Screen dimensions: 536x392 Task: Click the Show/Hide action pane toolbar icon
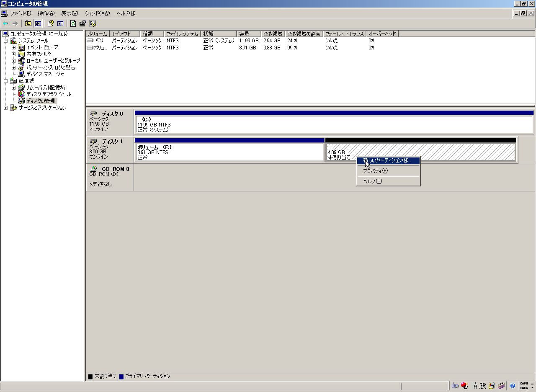(60, 23)
